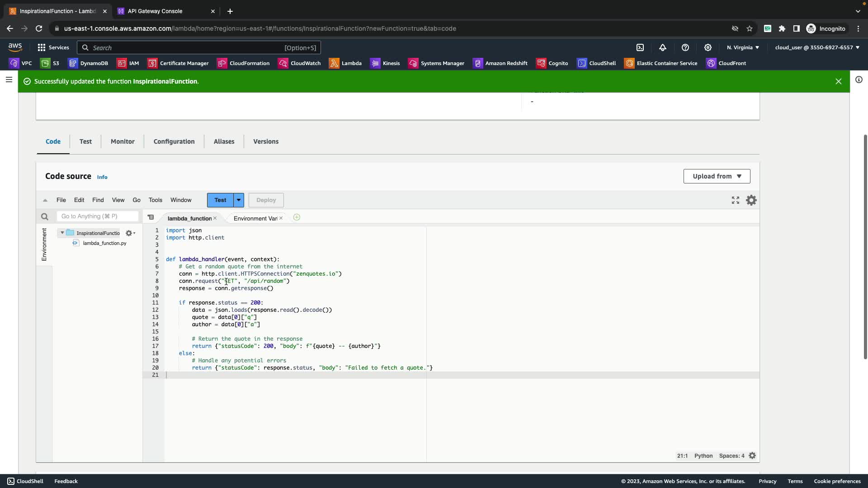Collapse the InspirationalFunction folder tree
868x488 pixels.
click(62, 233)
